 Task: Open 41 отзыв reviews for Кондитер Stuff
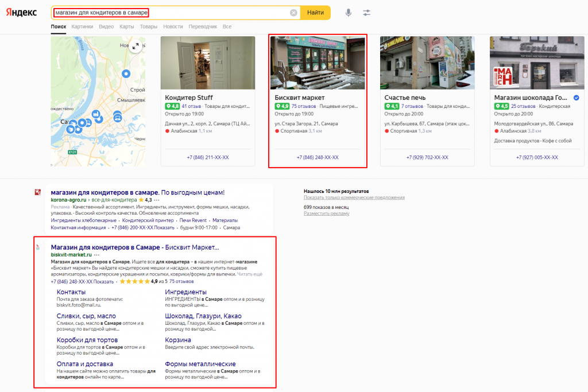191,106
